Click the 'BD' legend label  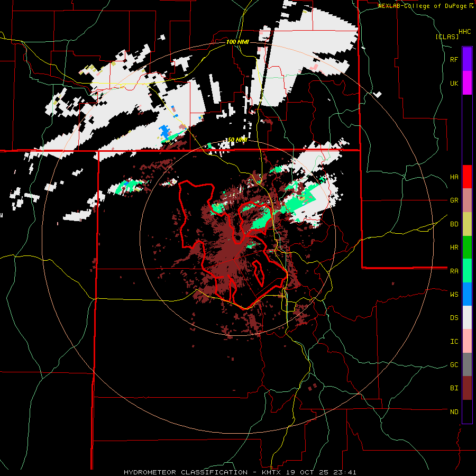[454, 224]
